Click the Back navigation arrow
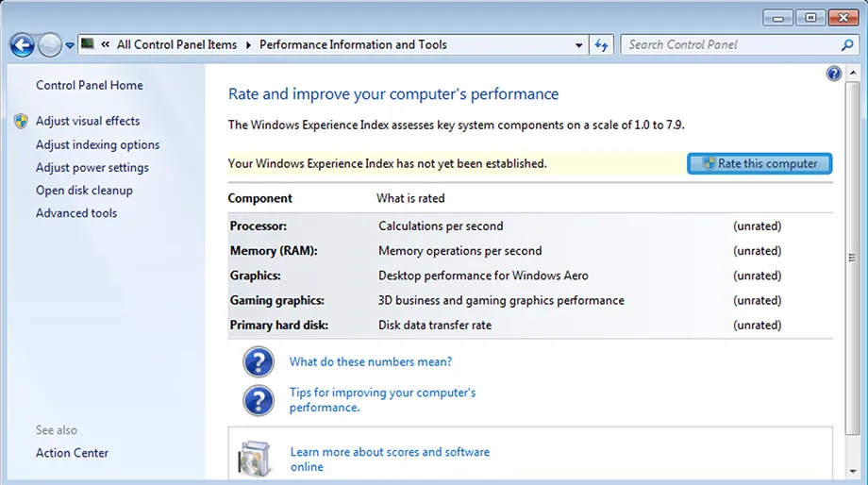This screenshot has height=485, width=868. pos(22,45)
